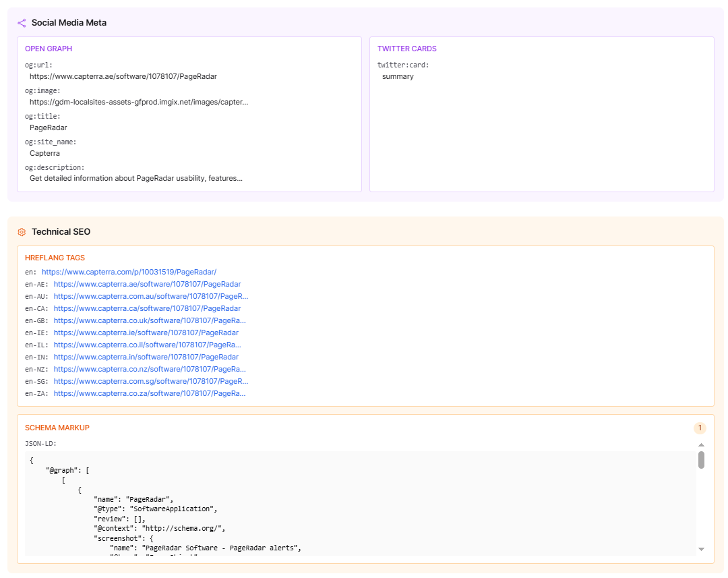Click the "review": [] JSON line
This screenshot has width=728, height=578.
pos(119,519)
